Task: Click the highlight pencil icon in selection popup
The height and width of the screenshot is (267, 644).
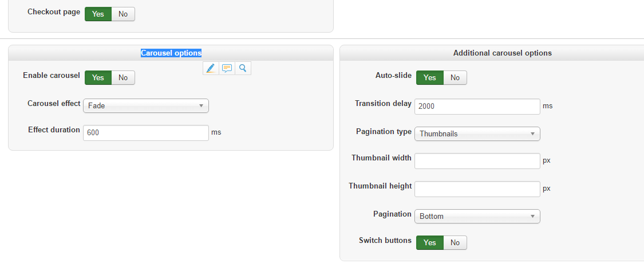Action: pyautogui.click(x=211, y=68)
